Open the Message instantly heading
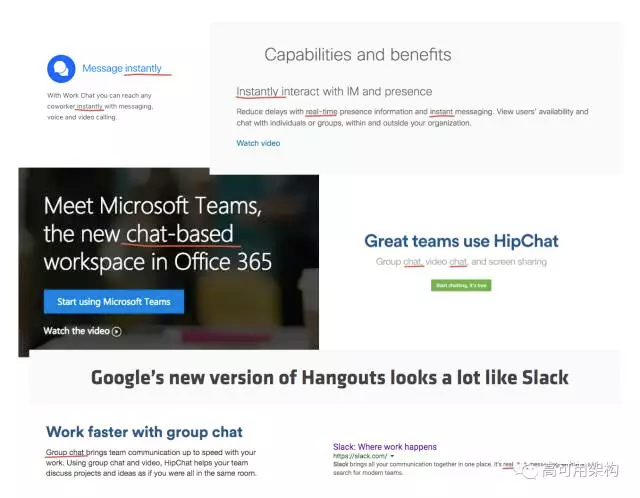640x498 pixels. (x=122, y=68)
